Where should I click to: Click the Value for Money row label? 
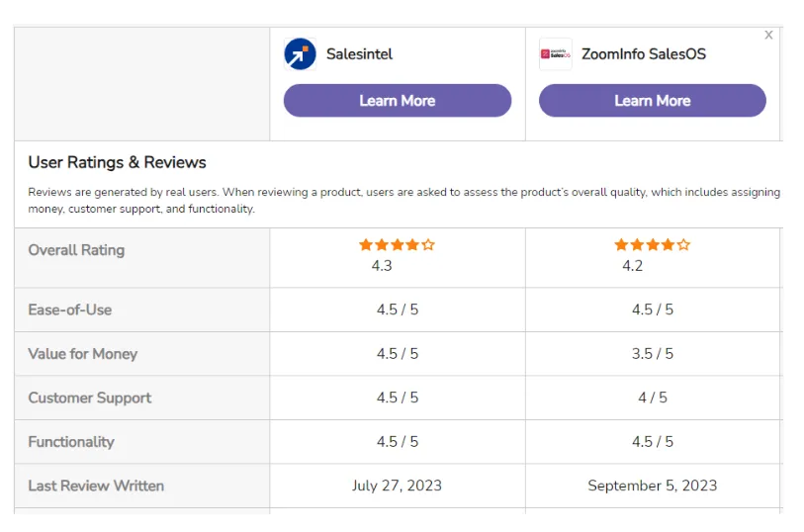point(82,354)
